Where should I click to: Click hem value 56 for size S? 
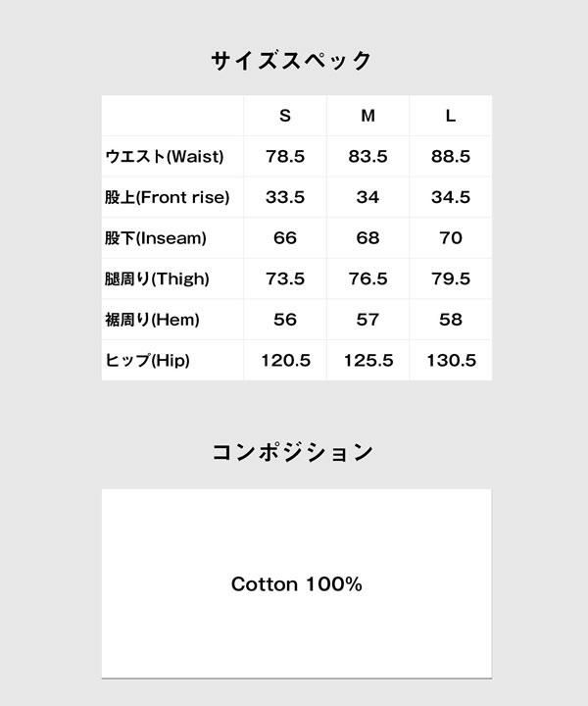285,320
